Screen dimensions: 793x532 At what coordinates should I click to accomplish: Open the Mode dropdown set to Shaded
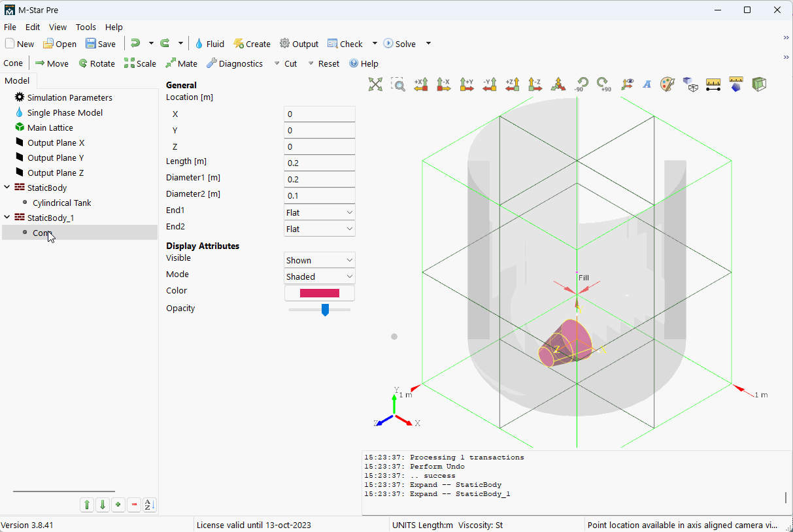coord(320,276)
